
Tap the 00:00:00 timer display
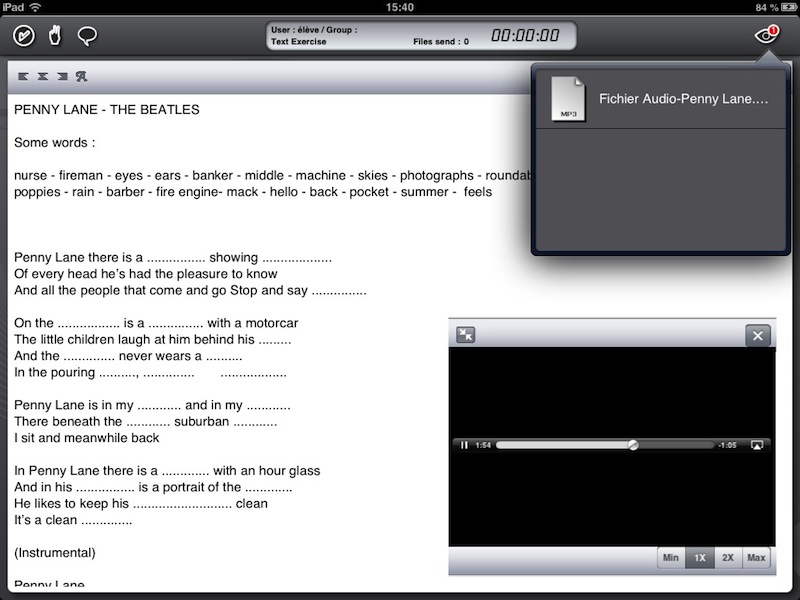[524, 36]
